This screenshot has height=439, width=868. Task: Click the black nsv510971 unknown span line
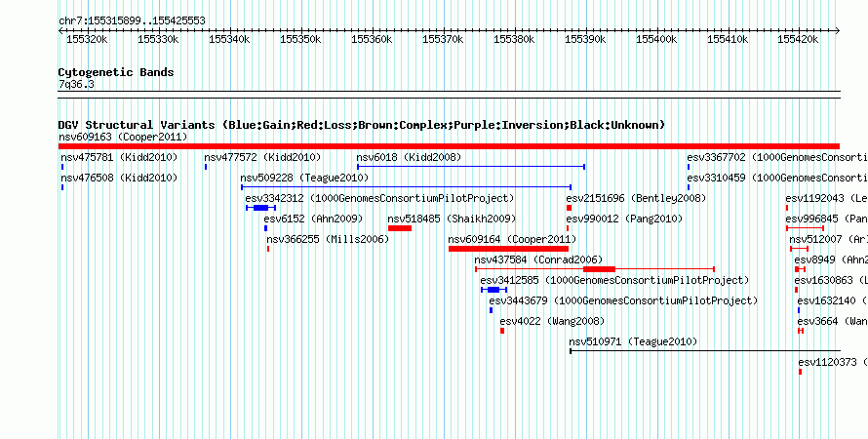tap(705, 351)
